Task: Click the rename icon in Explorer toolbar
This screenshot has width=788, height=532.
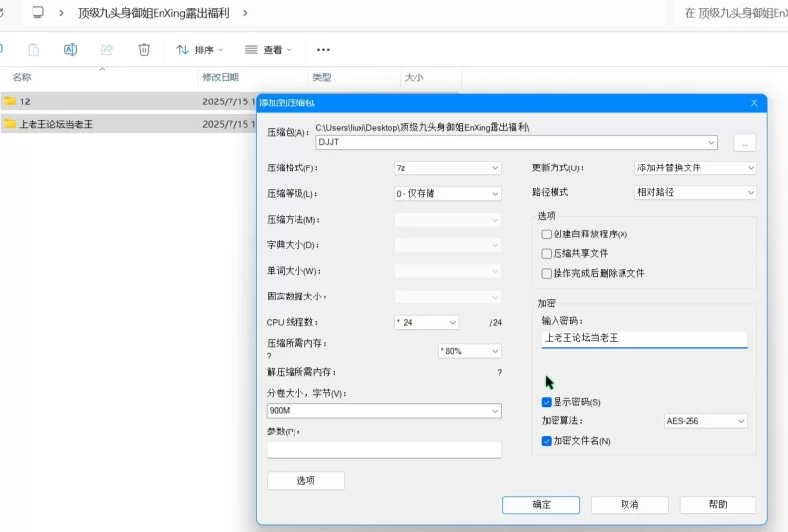Action: (x=70, y=50)
